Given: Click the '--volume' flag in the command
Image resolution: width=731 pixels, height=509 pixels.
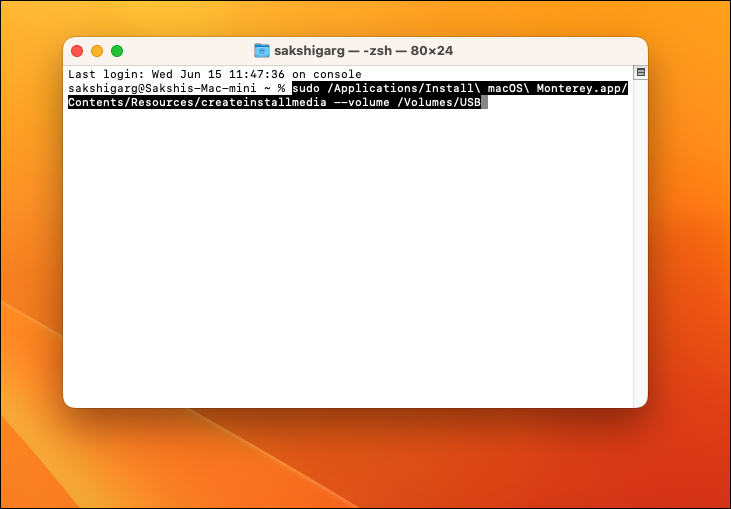Looking at the screenshot, I should click(x=362, y=102).
